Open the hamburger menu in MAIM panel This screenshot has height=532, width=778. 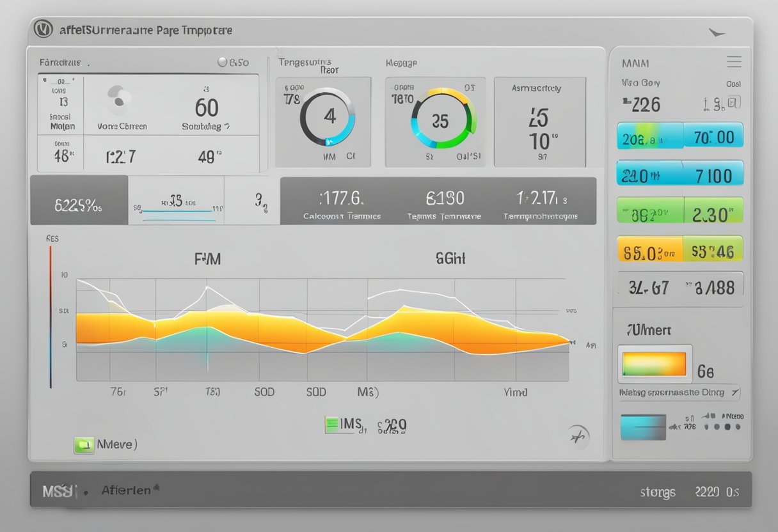[x=734, y=62]
